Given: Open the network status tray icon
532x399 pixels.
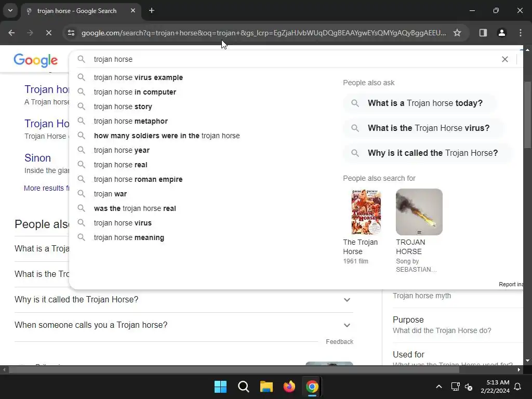Looking at the screenshot, I should point(455,387).
